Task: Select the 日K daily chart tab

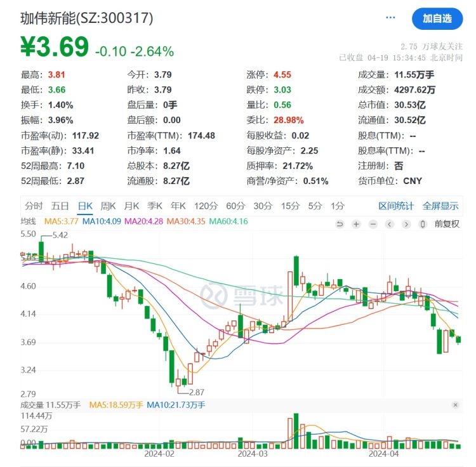Action: point(85,206)
